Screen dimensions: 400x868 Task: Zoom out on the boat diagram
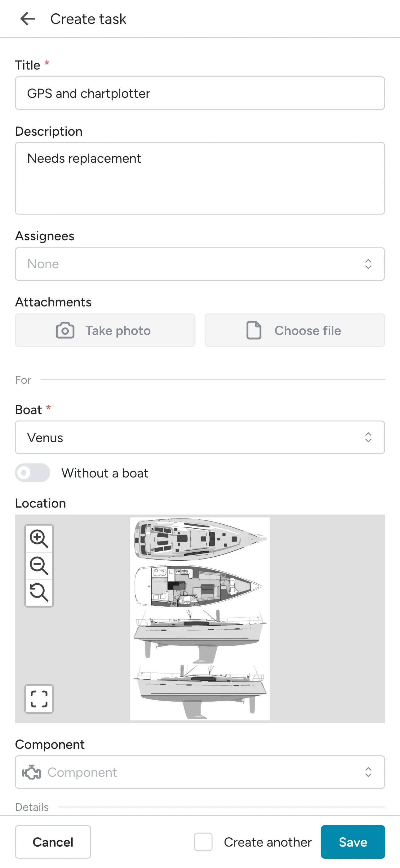point(39,566)
